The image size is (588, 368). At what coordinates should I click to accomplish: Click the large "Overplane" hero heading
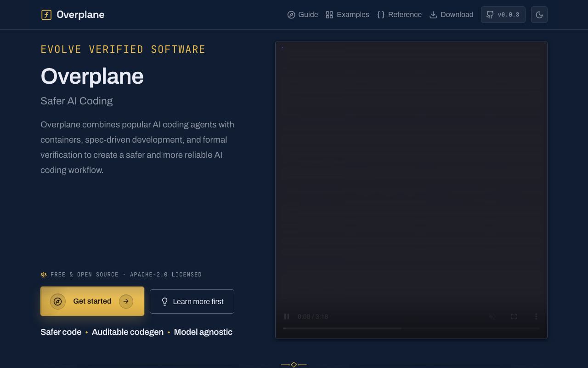point(92,76)
